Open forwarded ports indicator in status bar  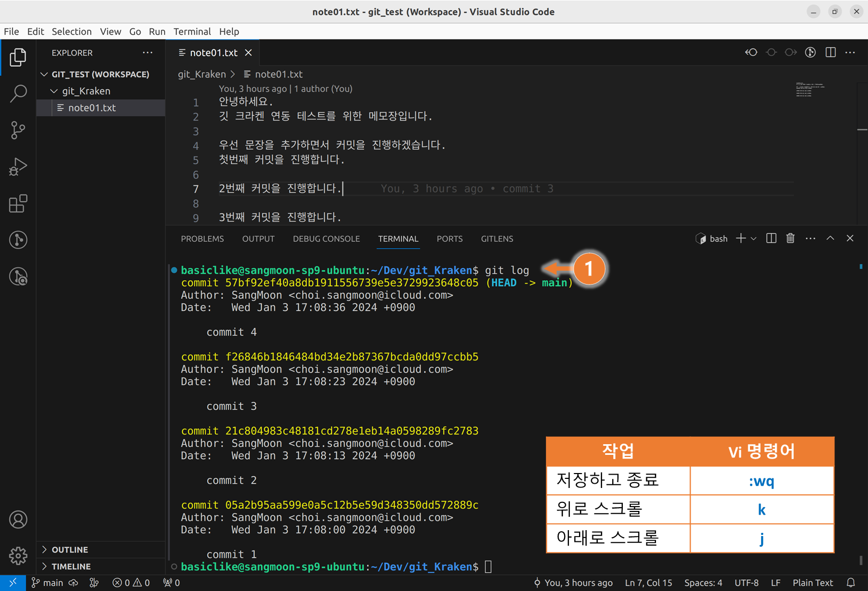tap(171, 582)
